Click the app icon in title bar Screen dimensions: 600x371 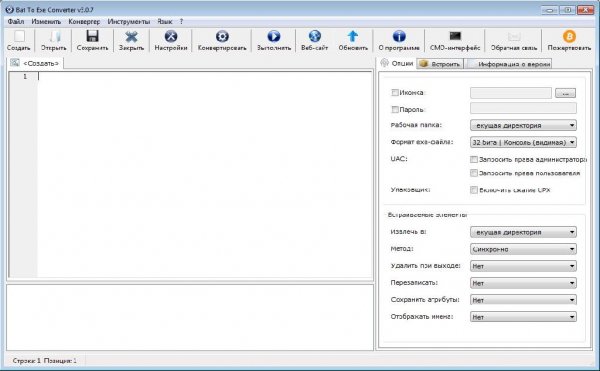click(x=10, y=10)
